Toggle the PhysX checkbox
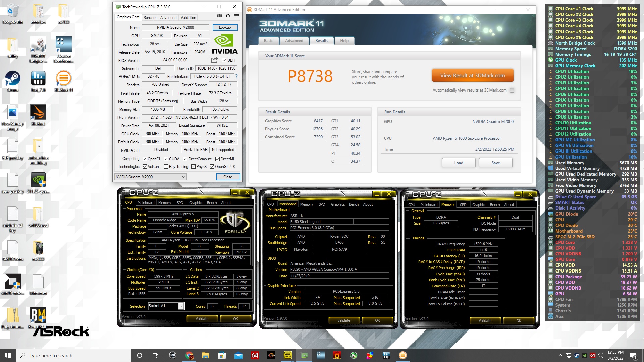The image size is (644, 362). point(193,167)
